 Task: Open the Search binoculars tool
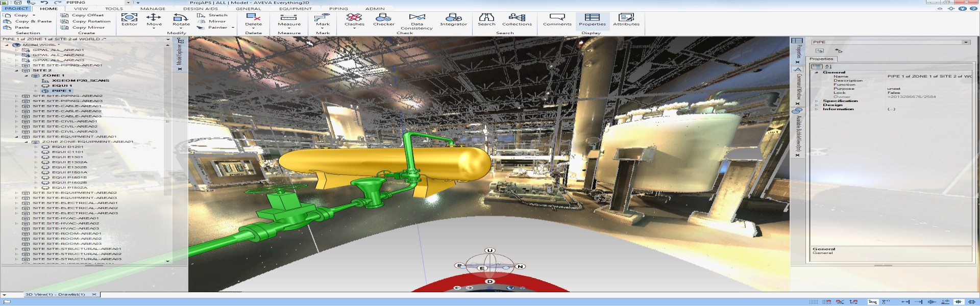pyautogui.click(x=486, y=19)
